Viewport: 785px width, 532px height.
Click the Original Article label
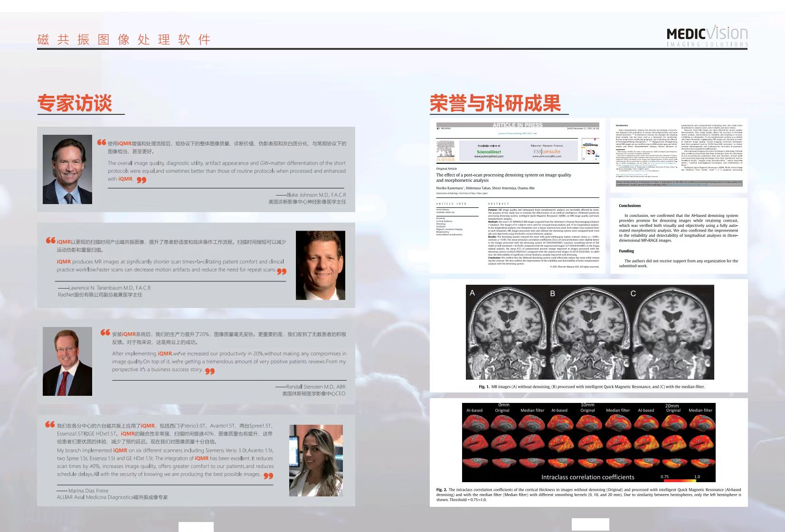[446, 168]
